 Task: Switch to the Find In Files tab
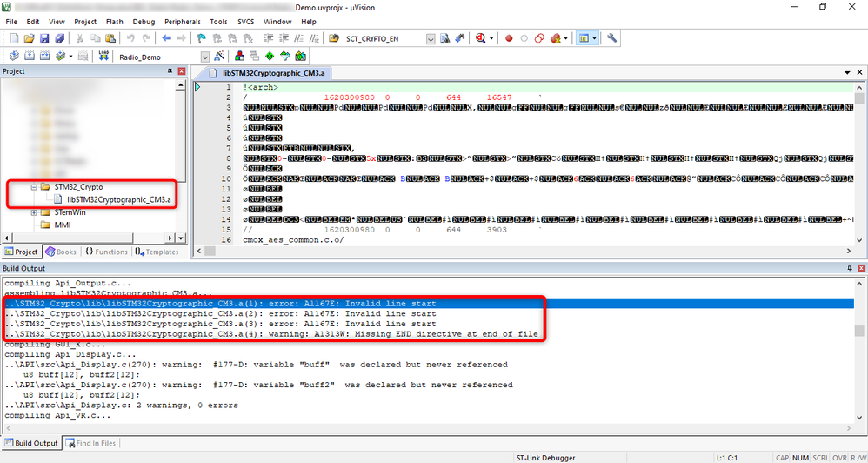(x=90, y=443)
